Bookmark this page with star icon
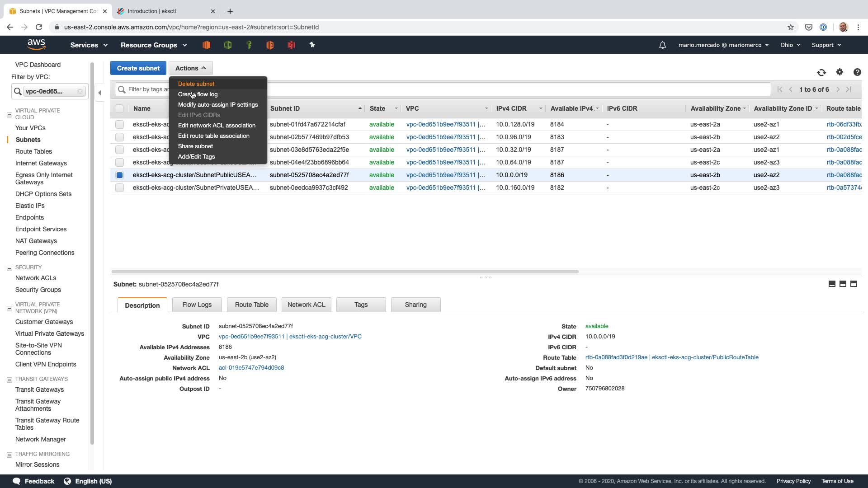 click(x=790, y=27)
